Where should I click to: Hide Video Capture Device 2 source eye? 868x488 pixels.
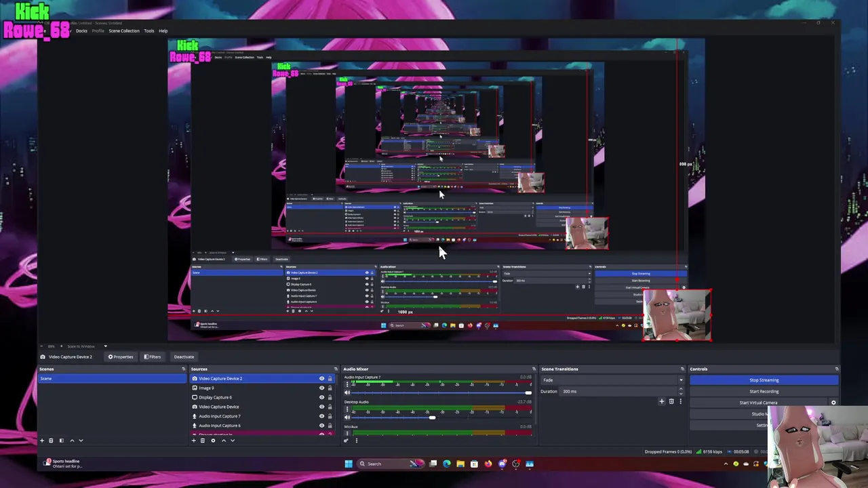click(x=321, y=379)
